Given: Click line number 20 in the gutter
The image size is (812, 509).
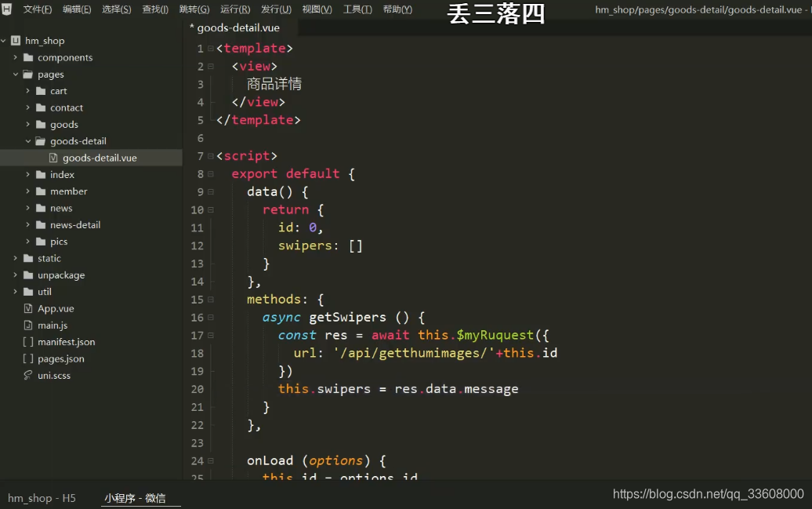Looking at the screenshot, I should [198, 389].
